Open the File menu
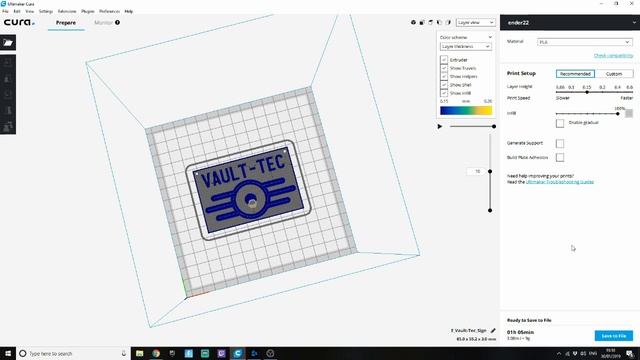640x360 pixels. click(x=5, y=11)
